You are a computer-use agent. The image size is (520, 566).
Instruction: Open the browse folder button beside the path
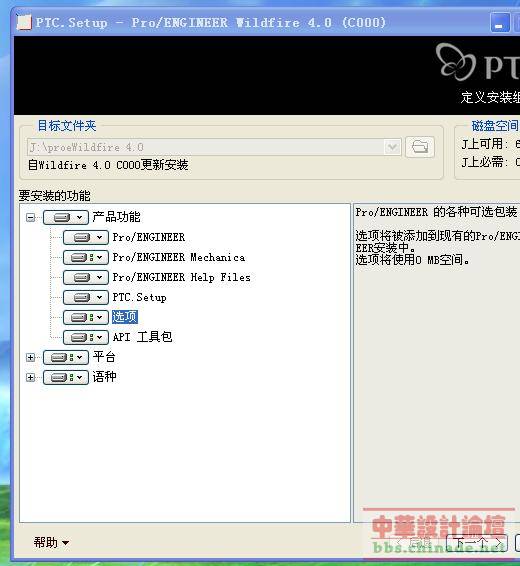click(x=420, y=147)
